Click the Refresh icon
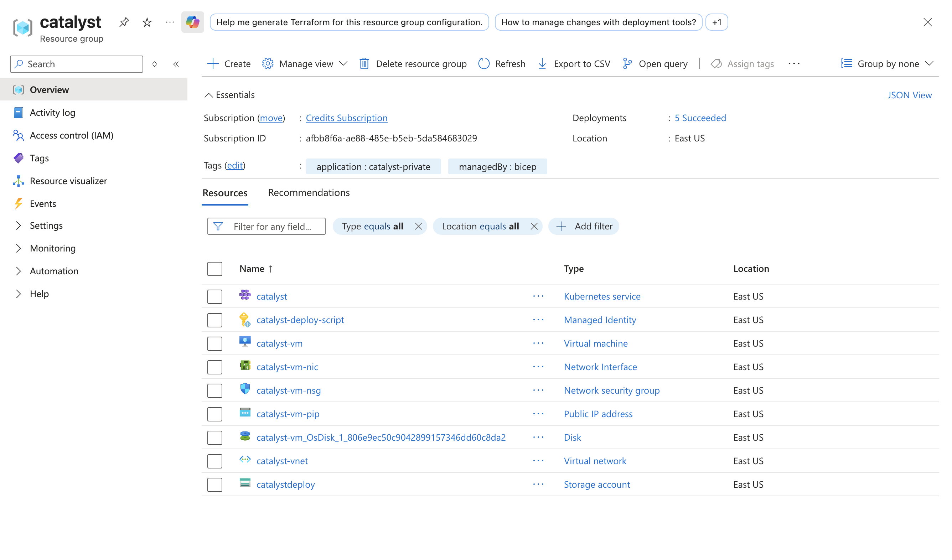Viewport: 952px width, 560px height. click(484, 64)
